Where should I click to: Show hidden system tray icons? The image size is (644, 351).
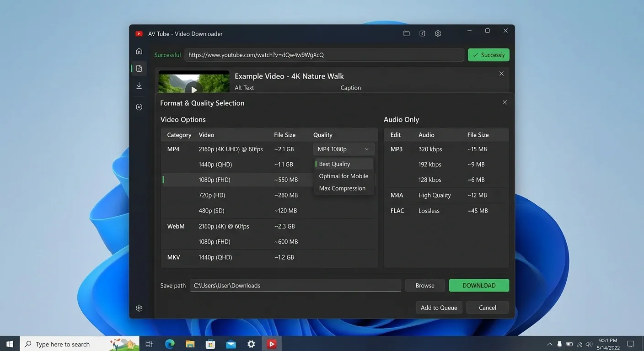click(x=550, y=344)
